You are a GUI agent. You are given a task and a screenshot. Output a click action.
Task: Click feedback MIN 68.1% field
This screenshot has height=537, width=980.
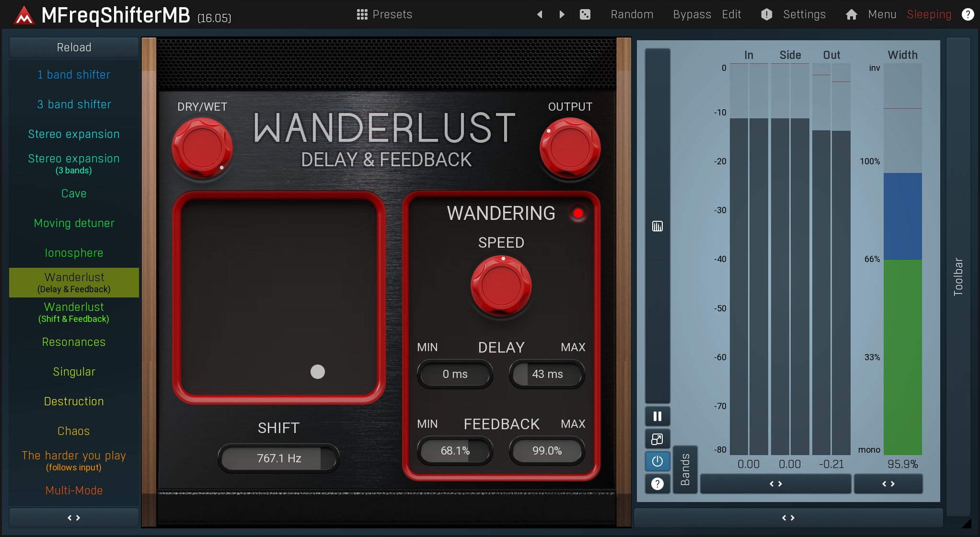pos(455,451)
